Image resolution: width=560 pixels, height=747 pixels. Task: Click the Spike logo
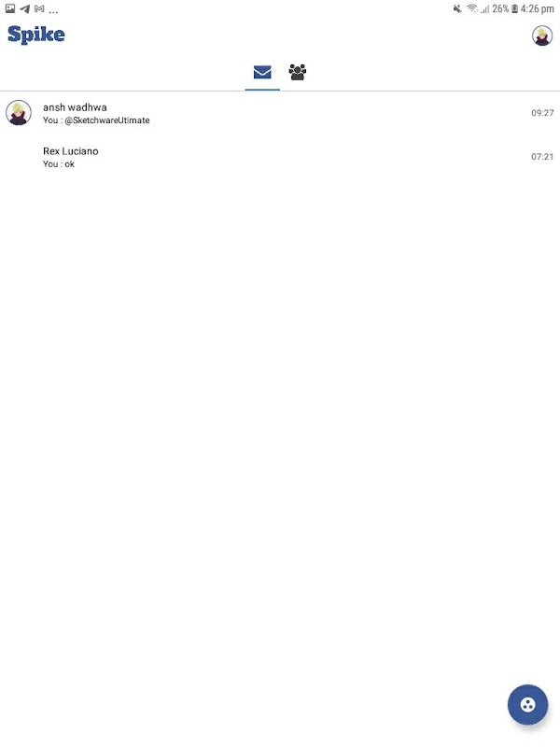(36, 35)
